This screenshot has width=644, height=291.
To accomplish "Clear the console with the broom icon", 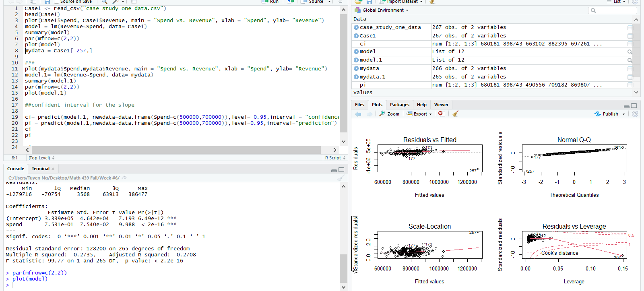I will tap(341, 178).
